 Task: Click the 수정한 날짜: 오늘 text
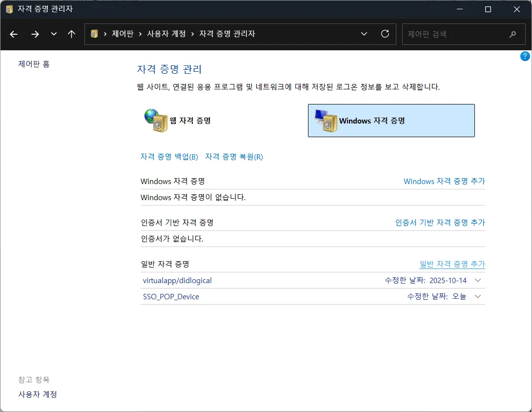(437, 296)
